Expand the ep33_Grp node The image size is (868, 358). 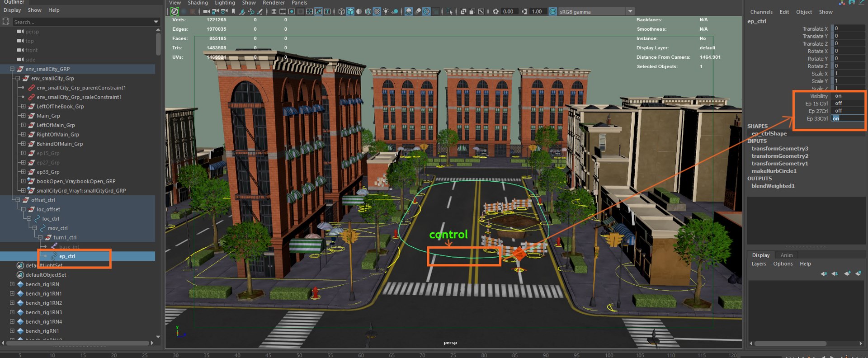(x=23, y=172)
